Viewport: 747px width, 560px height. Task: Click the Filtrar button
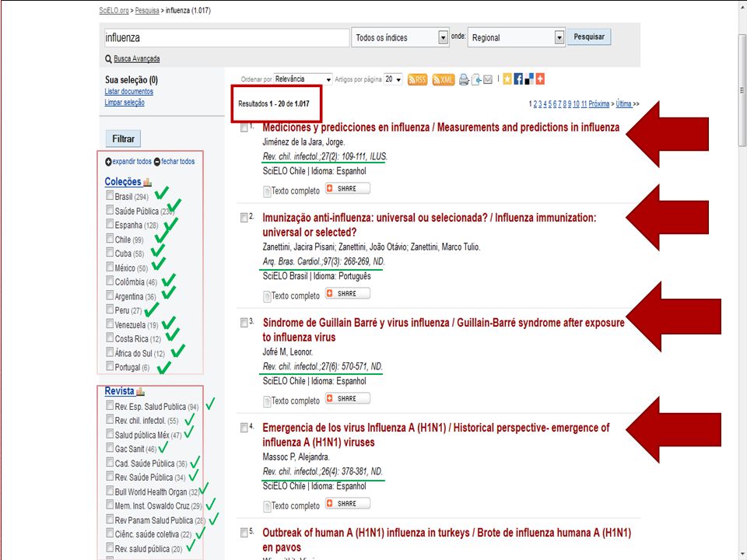(x=123, y=139)
